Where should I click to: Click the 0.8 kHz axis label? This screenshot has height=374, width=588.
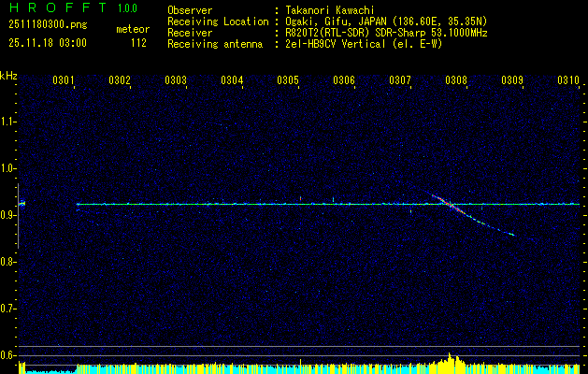(7, 262)
